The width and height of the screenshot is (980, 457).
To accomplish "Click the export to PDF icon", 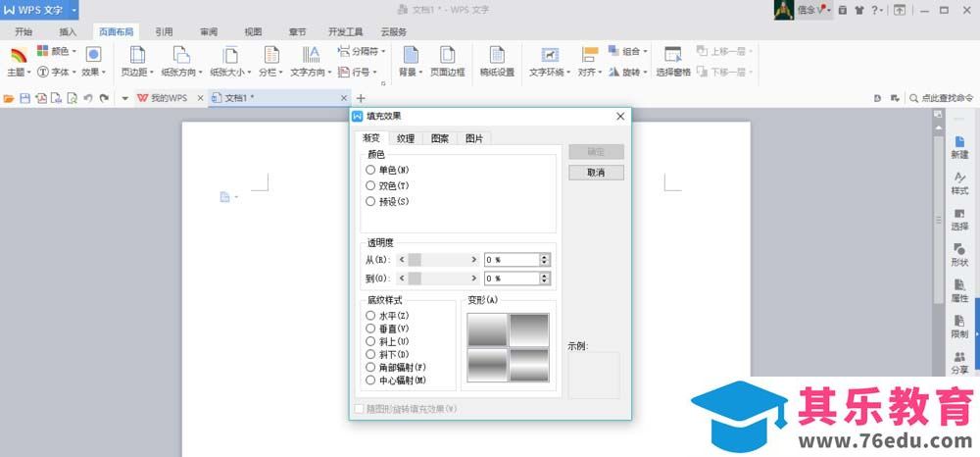I will pos(41,98).
